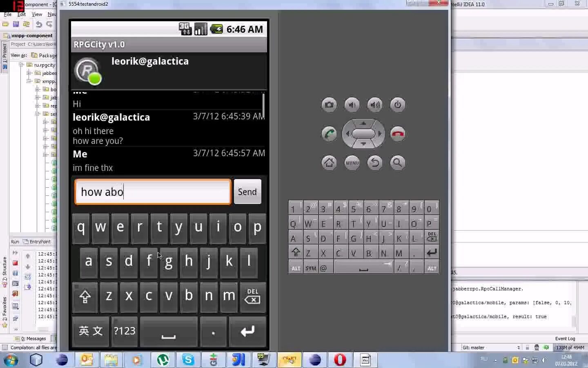
Task: Click the D-pad down arrow
Action: (363, 144)
